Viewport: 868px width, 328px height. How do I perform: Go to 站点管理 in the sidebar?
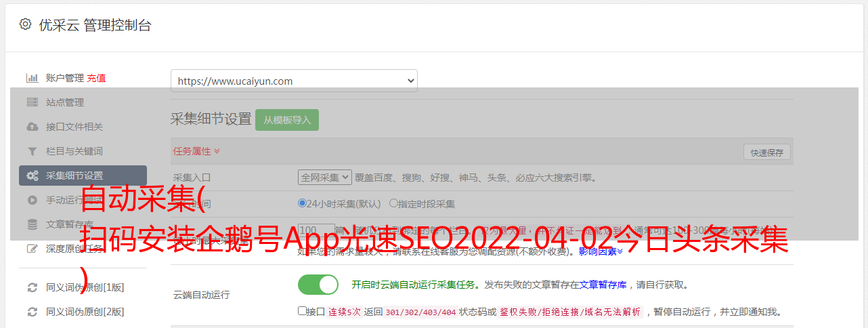[x=65, y=102]
